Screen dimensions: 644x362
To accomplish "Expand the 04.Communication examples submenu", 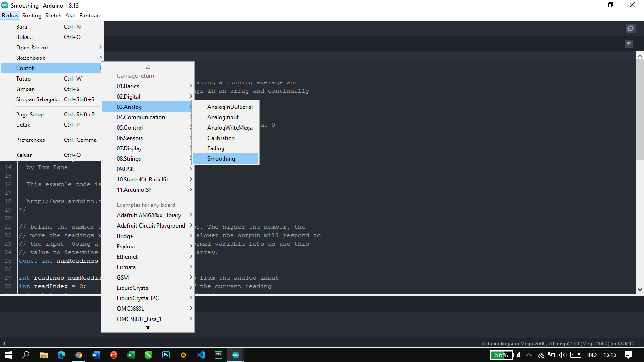I will [x=148, y=117].
